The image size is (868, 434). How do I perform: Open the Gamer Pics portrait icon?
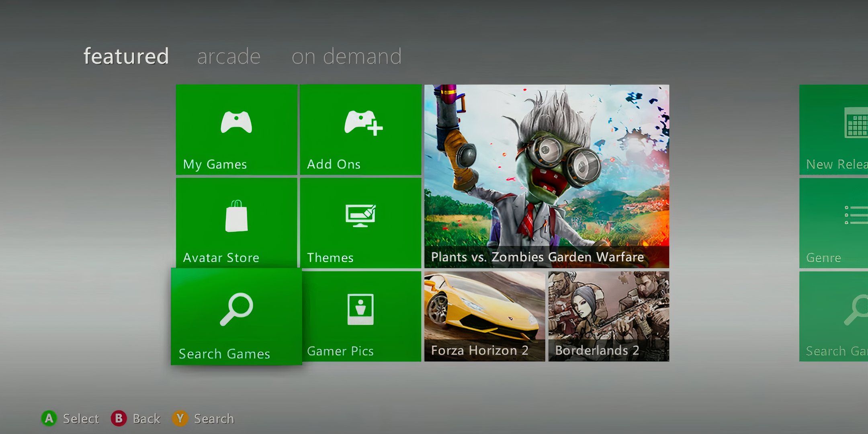click(x=360, y=309)
